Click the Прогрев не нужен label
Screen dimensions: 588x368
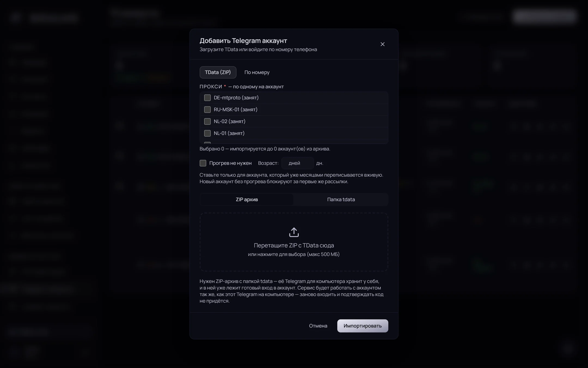[230, 163]
